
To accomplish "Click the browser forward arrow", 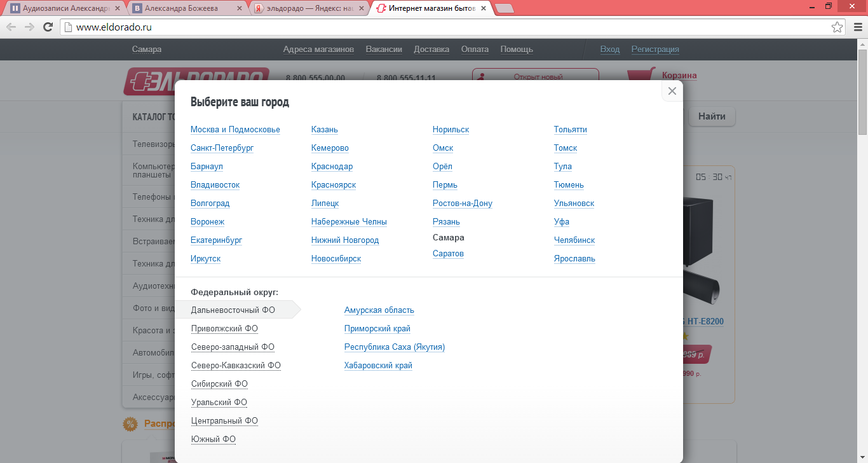I will click(29, 27).
